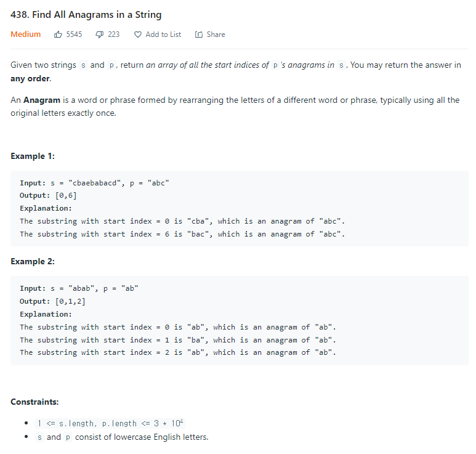This screenshot has height=454, width=476.
Task: Click the Constraints heading
Action: click(34, 402)
